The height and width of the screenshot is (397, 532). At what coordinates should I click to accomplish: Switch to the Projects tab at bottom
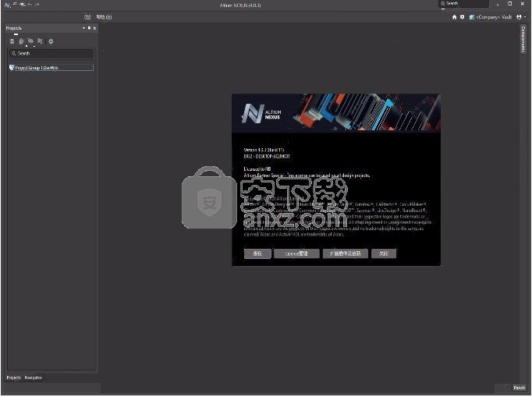[13, 378]
